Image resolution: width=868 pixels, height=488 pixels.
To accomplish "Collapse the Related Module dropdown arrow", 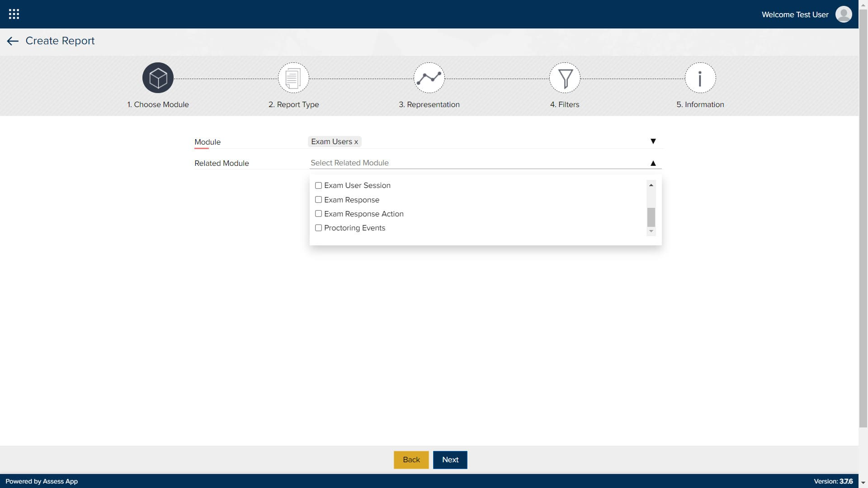I will click(x=653, y=163).
